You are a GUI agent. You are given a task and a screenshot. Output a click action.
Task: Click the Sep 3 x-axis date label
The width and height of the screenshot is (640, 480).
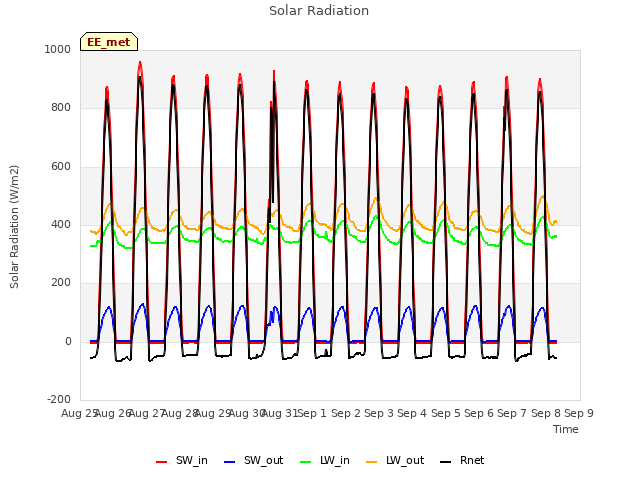(x=379, y=413)
